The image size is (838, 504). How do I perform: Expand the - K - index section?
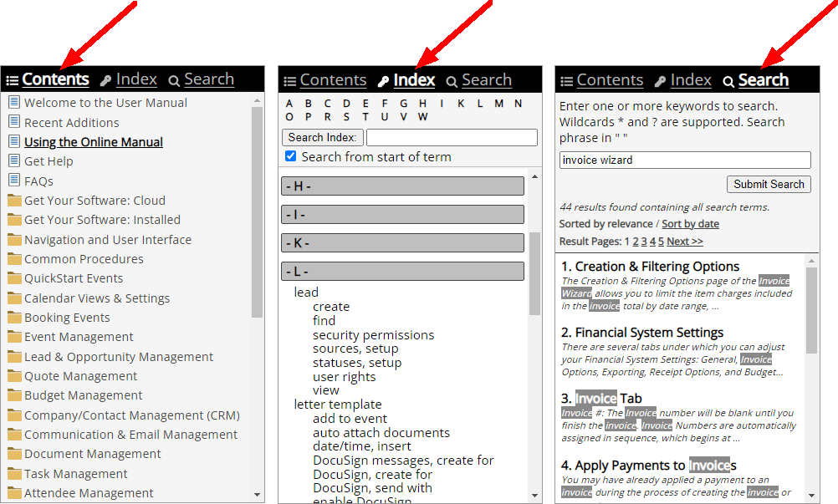coord(402,243)
